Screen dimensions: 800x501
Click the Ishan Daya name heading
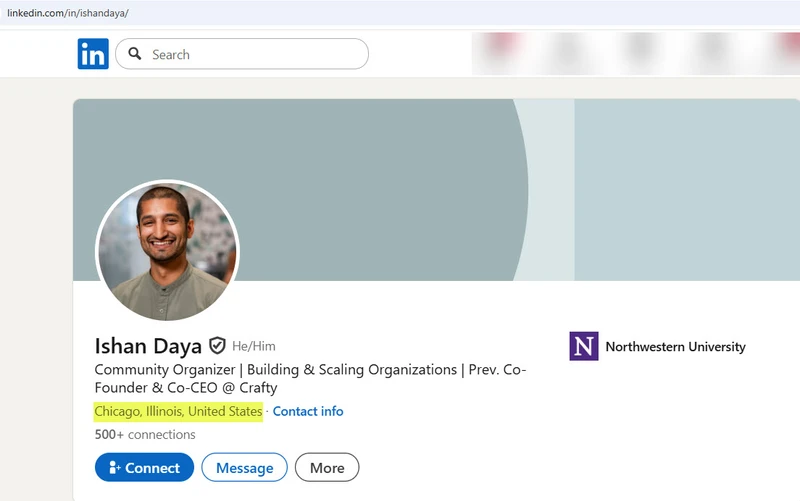pos(148,346)
